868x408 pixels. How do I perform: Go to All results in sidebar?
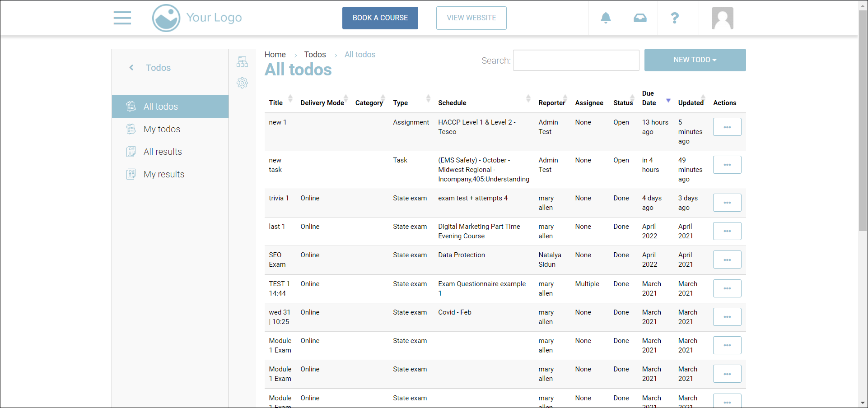pos(163,152)
